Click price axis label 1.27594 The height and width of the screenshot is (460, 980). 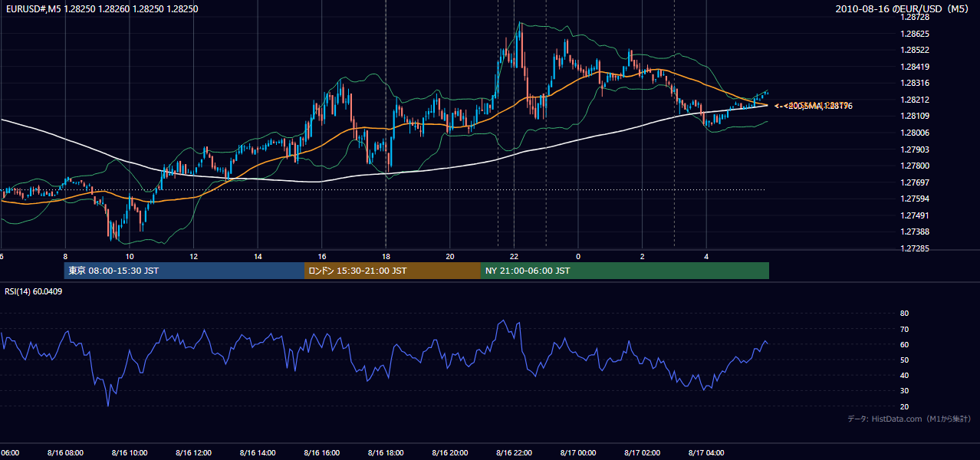916,199
